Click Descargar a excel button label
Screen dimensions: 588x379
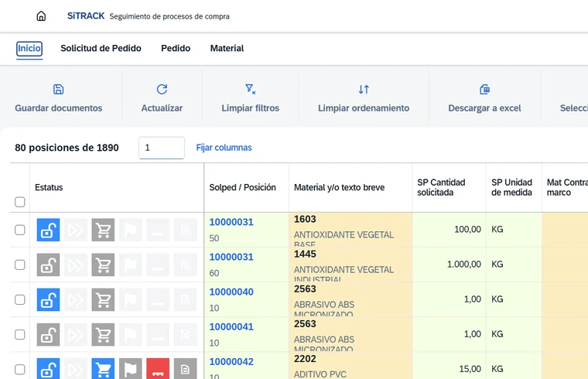point(484,108)
